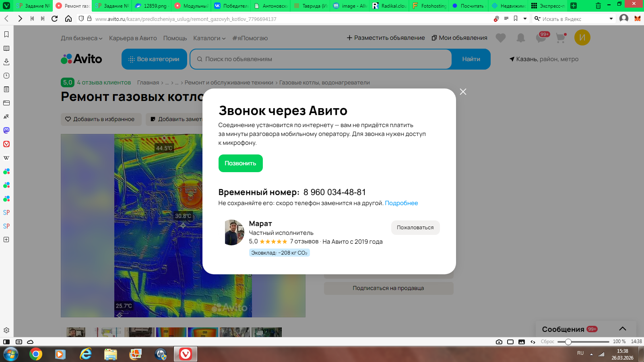The image size is (644, 362).
Task: Adjust the page zoom slider
Action: click(x=583, y=342)
